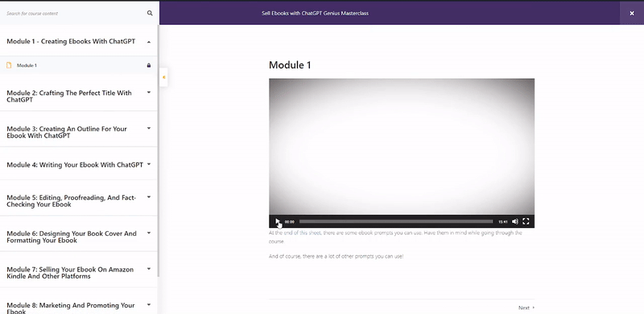
Task: Select Module 6: Designing Your Book Cover heading
Action: point(72,237)
